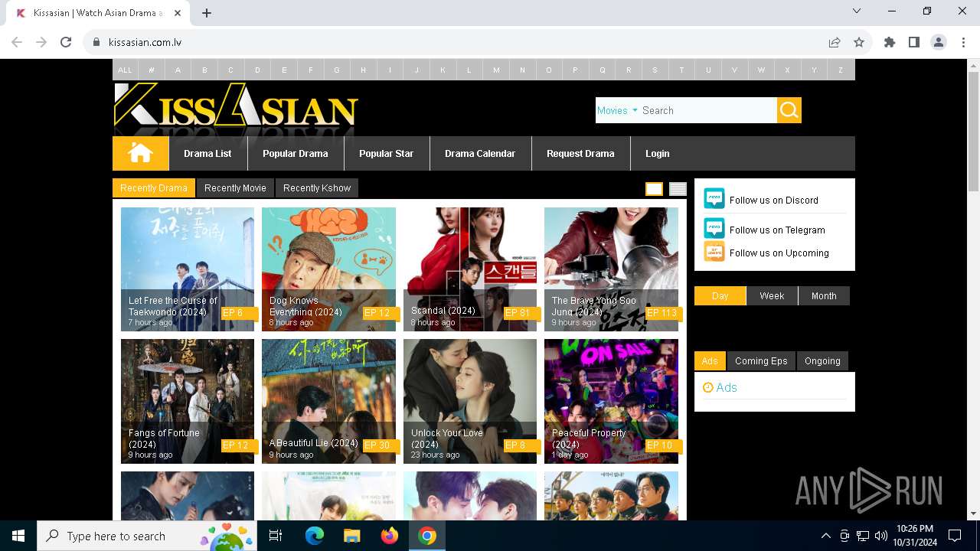
Task: Go to the Kissasian home icon
Action: [140, 153]
